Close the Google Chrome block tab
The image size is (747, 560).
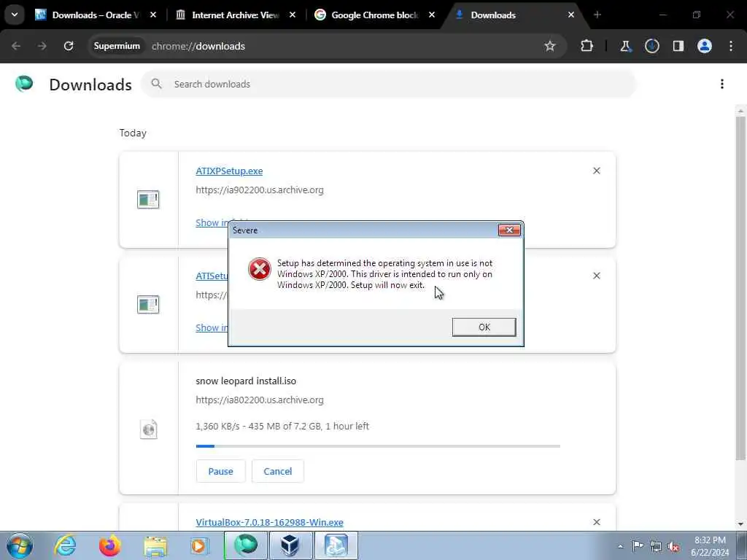click(432, 15)
